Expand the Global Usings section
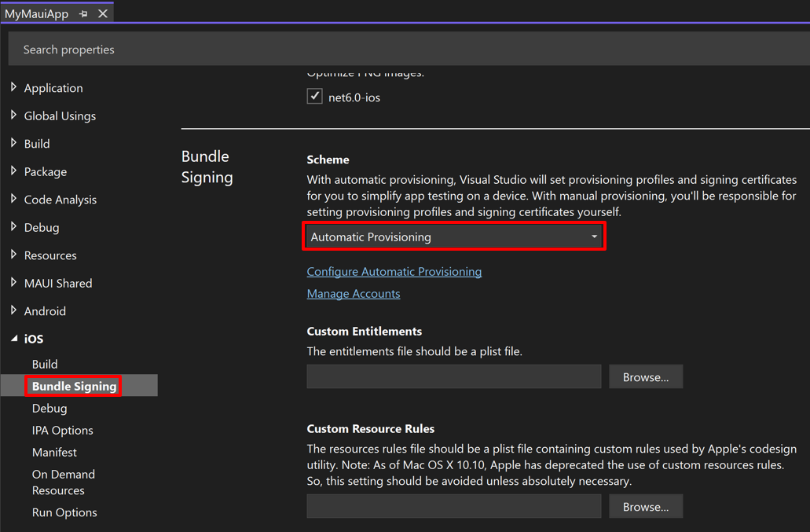Viewport: 810px width, 532px height. tap(14, 116)
